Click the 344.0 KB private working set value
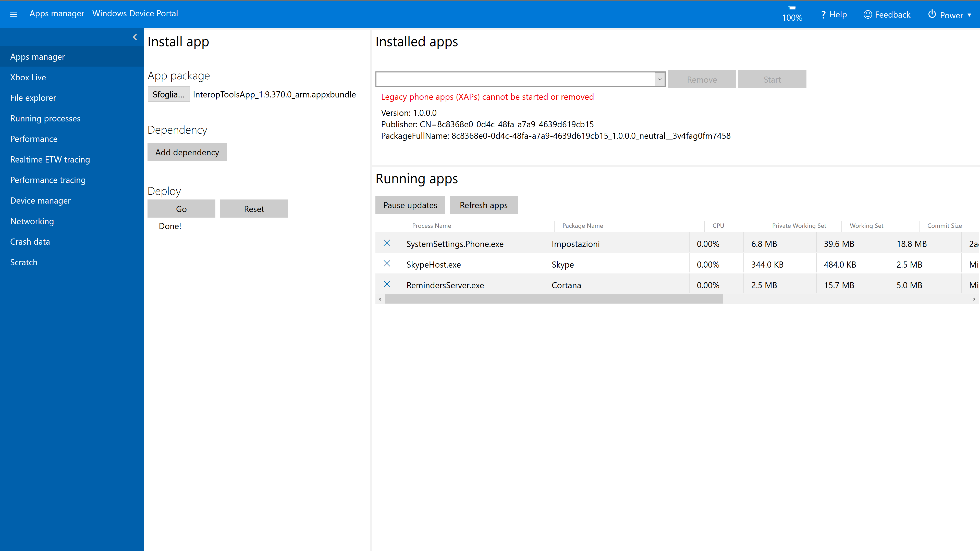The image size is (980, 551). (x=767, y=264)
